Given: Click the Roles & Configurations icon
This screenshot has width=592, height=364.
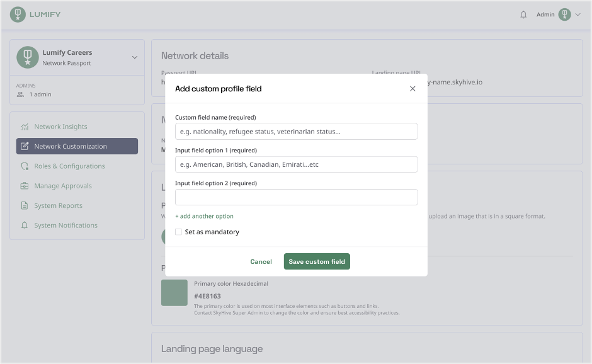Looking at the screenshot, I should (25, 166).
